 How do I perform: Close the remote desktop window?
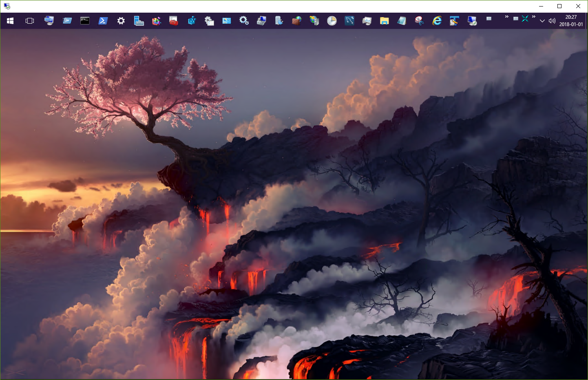pos(578,6)
